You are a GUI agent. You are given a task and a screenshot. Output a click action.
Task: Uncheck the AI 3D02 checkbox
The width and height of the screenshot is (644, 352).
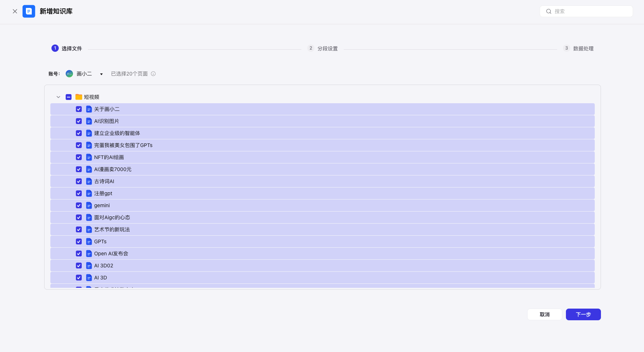(x=79, y=266)
